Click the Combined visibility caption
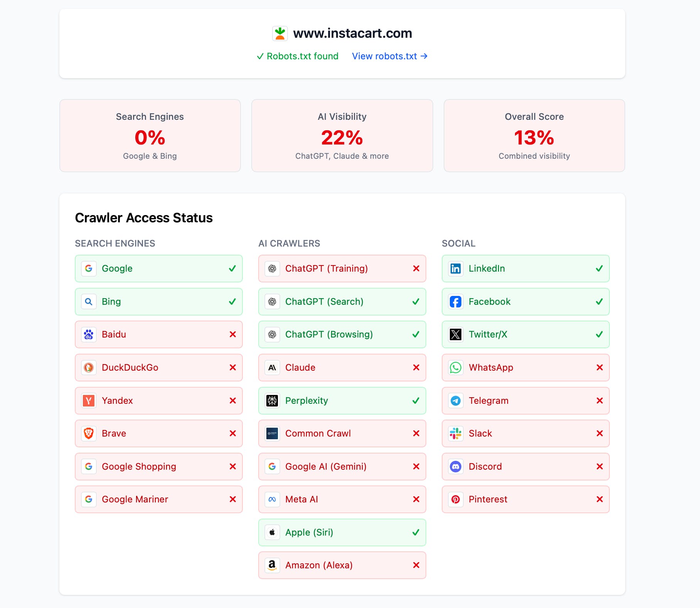Screen dimensions: 700x608 [x=534, y=156]
